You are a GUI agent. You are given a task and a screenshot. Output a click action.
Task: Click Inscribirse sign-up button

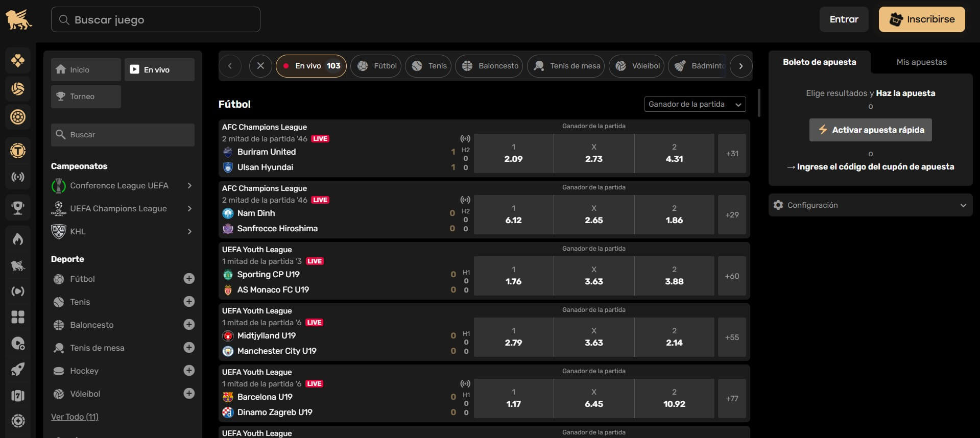tap(922, 19)
